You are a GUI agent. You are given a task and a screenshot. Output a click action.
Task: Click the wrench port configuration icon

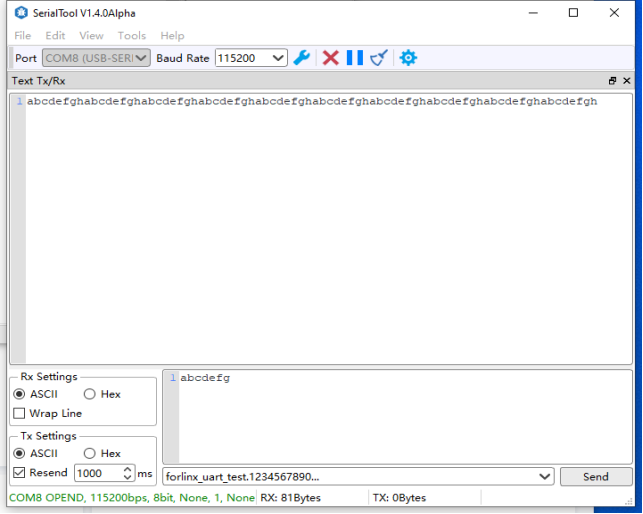pos(301,58)
